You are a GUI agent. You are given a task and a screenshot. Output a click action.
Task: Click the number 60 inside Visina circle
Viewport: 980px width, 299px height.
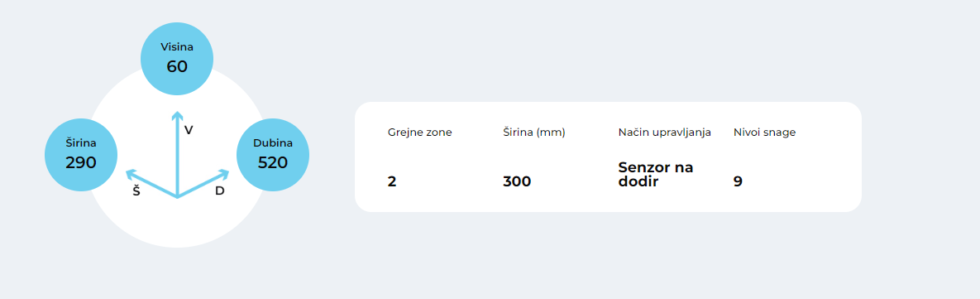[177, 66]
